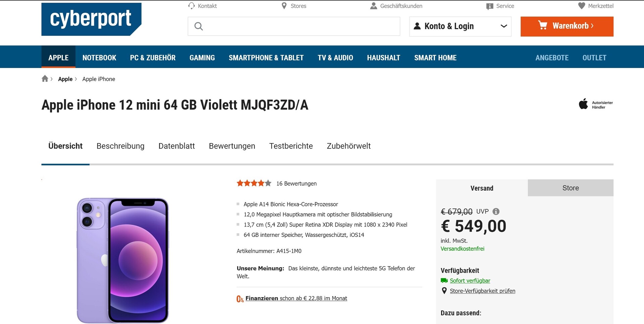
Task: Click the star rating icons
Action: (x=254, y=183)
